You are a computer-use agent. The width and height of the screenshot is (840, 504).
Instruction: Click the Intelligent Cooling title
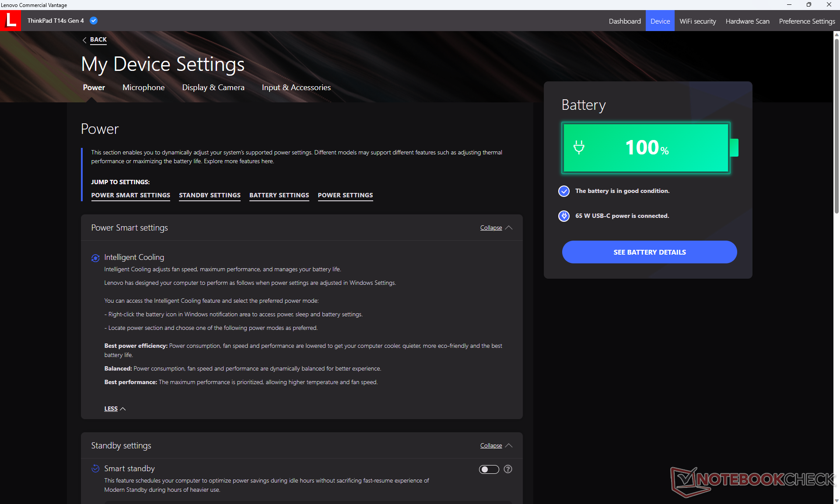[134, 257]
